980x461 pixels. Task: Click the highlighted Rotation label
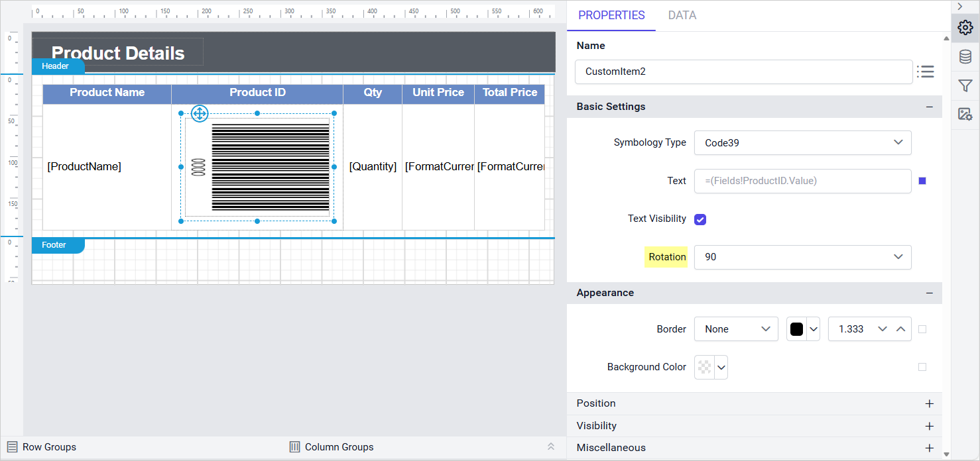tap(667, 257)
